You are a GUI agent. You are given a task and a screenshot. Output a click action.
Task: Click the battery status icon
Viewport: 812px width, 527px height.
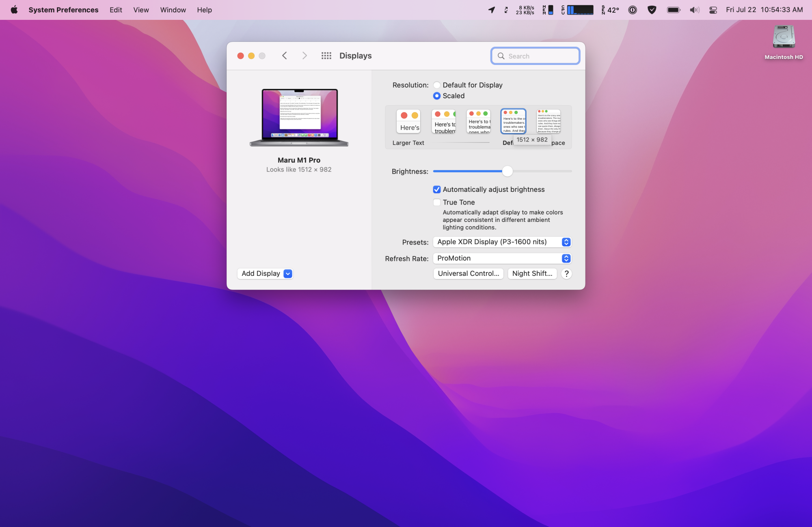(673, 10)
